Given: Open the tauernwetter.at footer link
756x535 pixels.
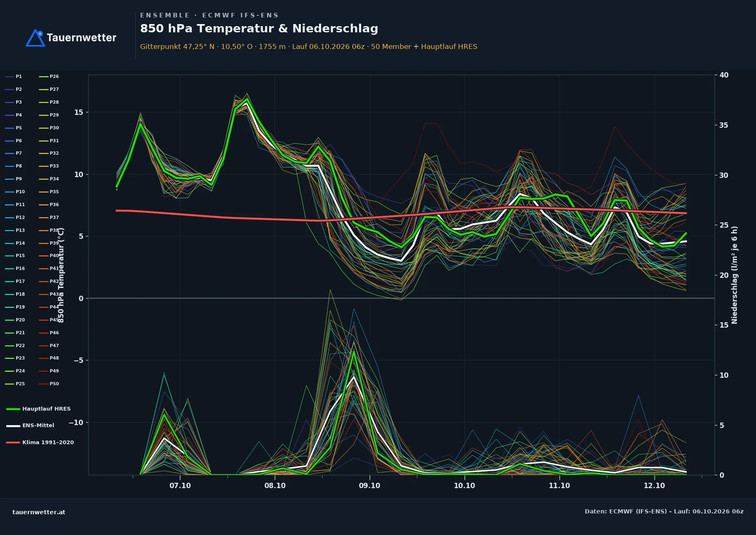Looking at the screenshot, I should (x=39, y=512).
